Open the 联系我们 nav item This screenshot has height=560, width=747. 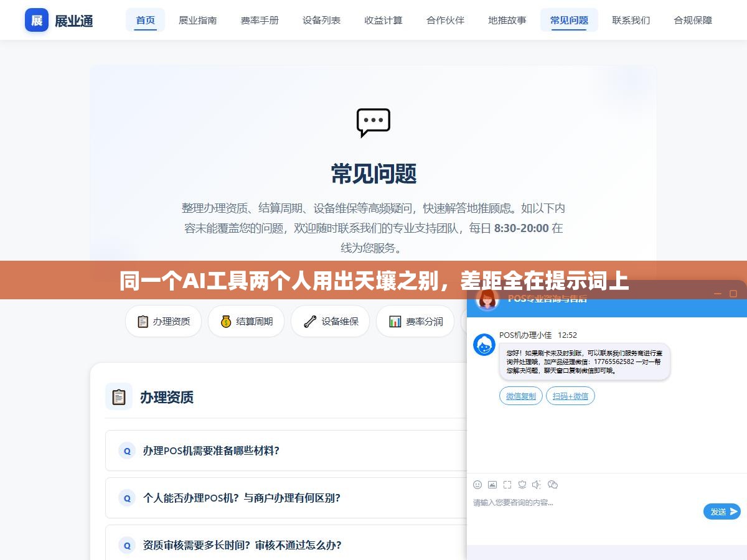point(631,20)
